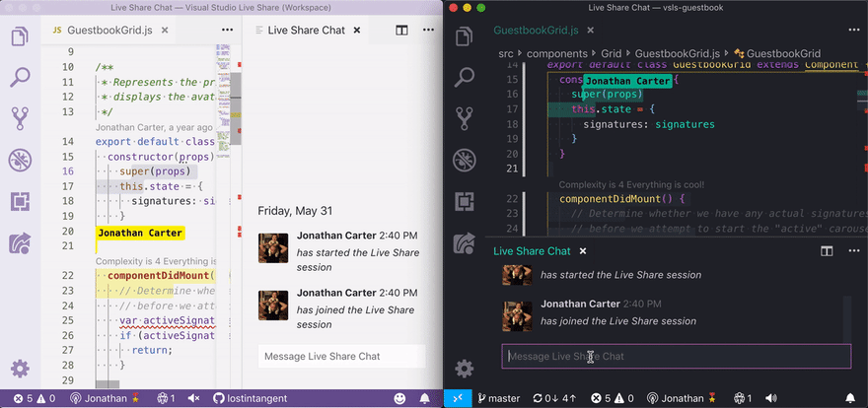Open Live Share view in left purple window
The image size is (868, 408).
coord(20,243)
